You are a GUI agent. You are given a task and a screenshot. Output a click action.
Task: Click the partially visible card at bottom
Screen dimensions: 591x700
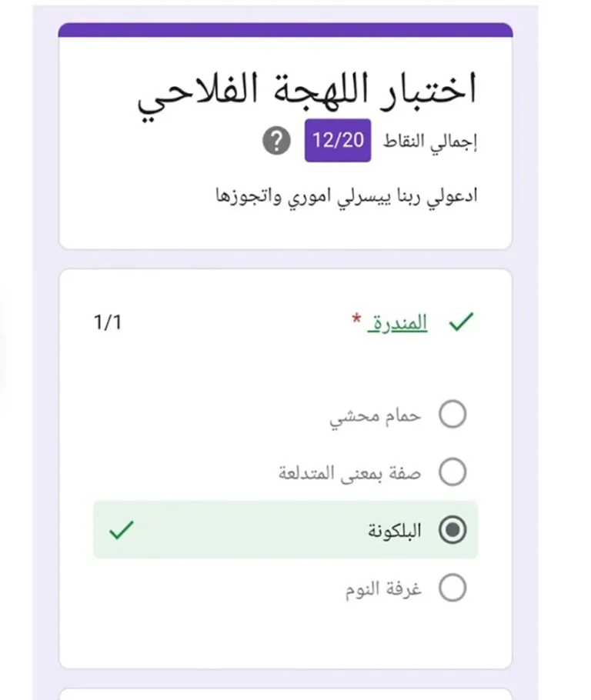point(285,693)
